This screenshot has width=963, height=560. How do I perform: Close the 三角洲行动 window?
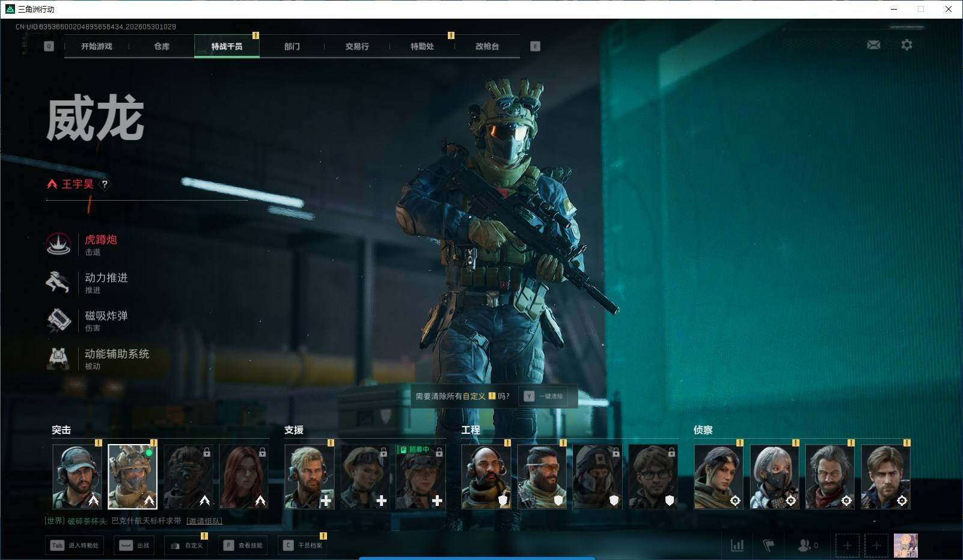pyautogui.click(x=949, y=9)
